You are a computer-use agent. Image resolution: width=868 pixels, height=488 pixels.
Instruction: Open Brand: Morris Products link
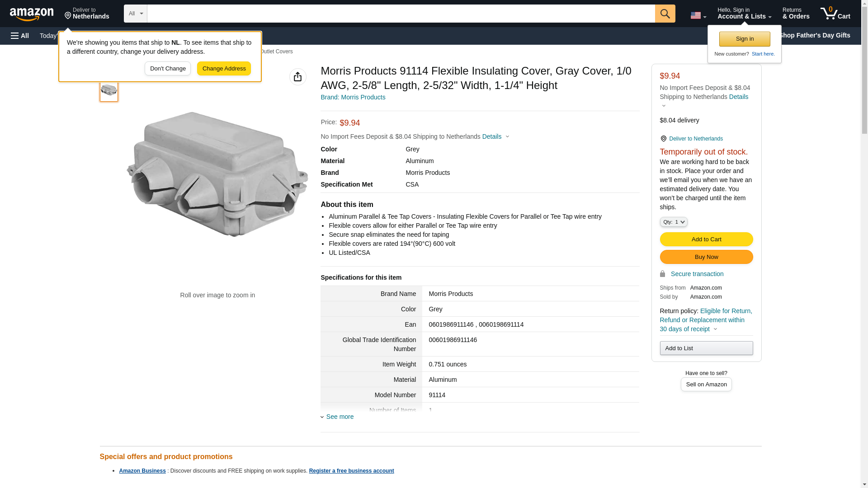click(x=353, y=97)
